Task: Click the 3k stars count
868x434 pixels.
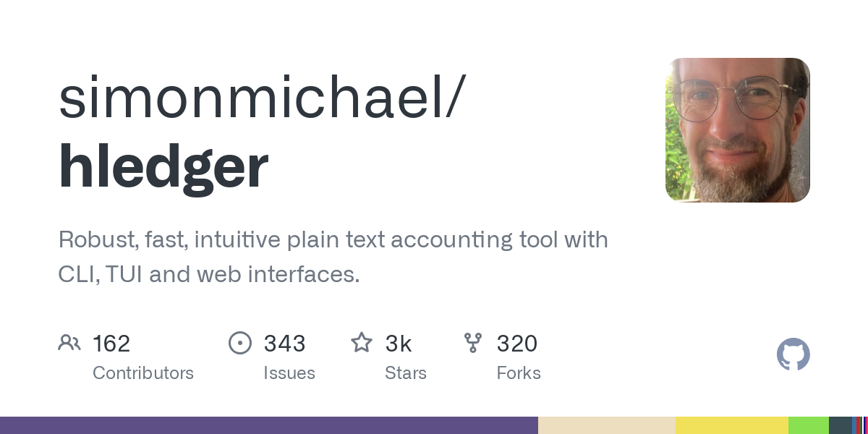Action: [x=399, y=344]
